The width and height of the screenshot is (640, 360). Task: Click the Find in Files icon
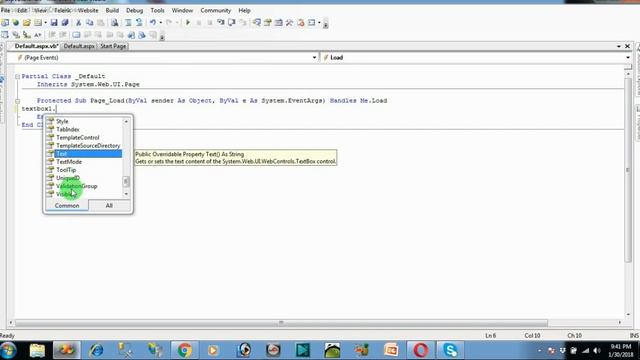(115, 23)
